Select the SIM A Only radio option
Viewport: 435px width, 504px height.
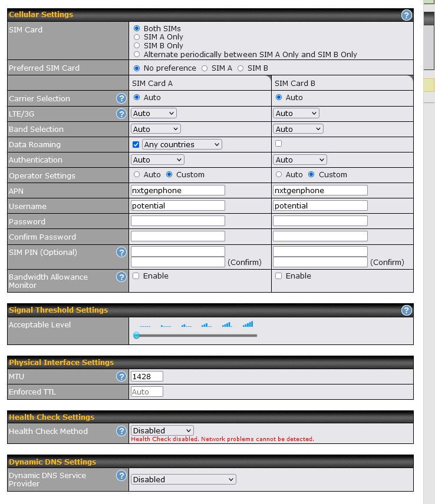137,37
